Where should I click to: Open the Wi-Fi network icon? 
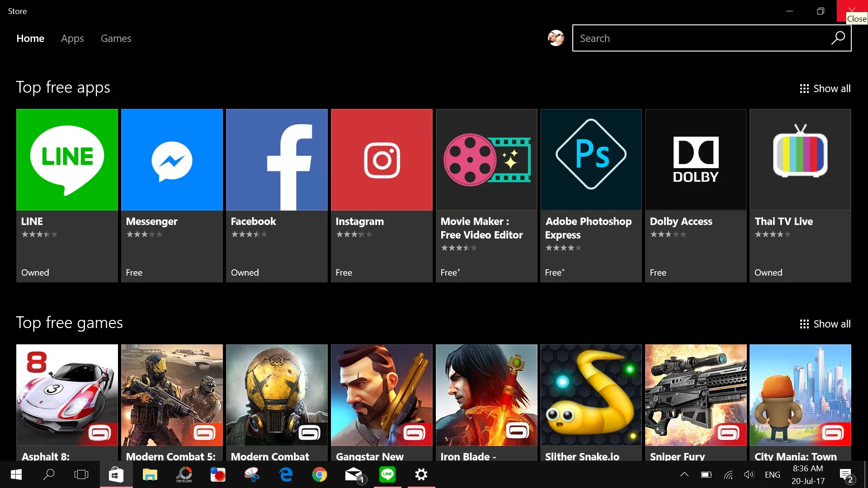click(728, 474)
